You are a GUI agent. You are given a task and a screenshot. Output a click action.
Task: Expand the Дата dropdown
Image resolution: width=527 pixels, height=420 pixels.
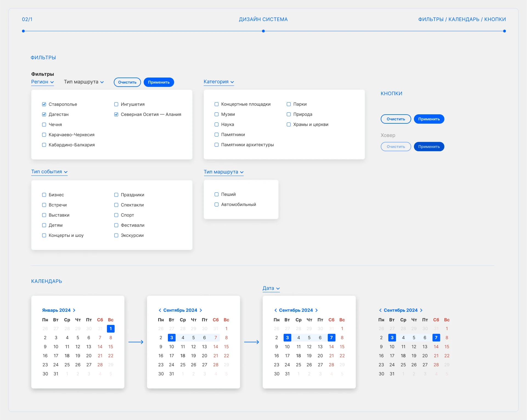click(271, 288)
